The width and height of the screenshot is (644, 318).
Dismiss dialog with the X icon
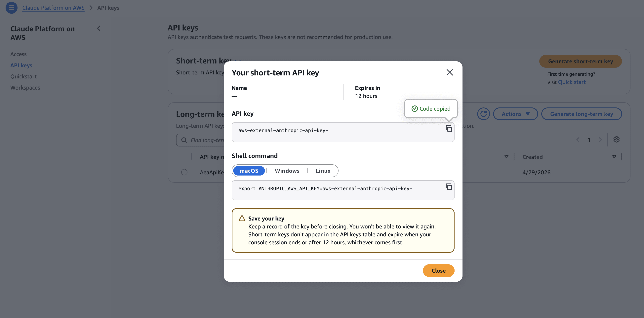click(x=450, y=72)
